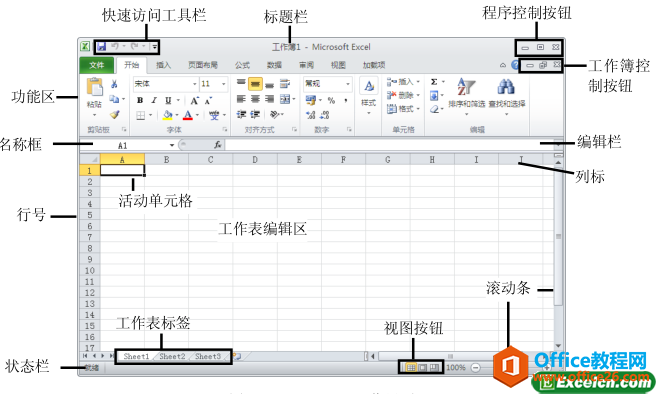The width and height of the screenshot is (656, 394).
Task: Click the Fill down-arrow icon in editing group
Action: coord(434,96)
